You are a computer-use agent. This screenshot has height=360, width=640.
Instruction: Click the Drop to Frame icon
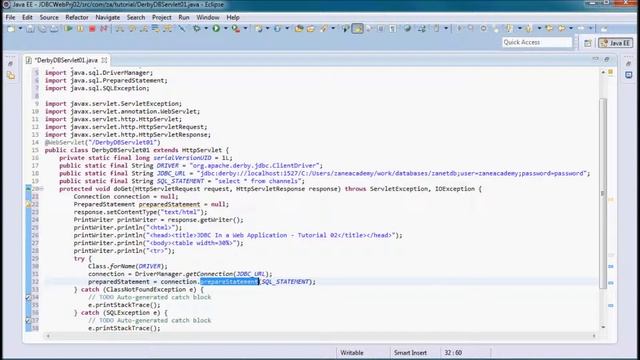156,29
